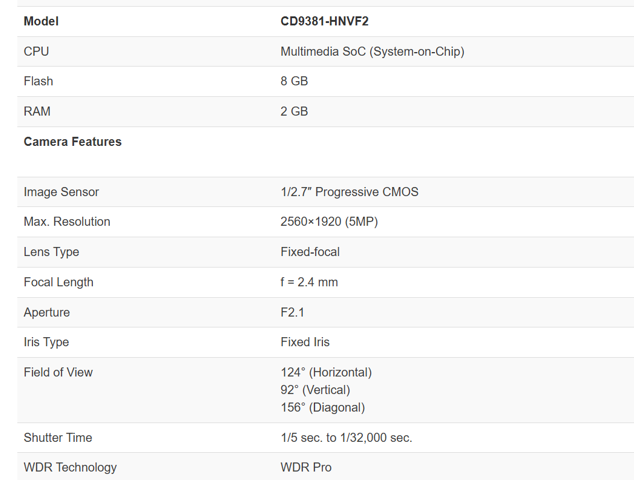Image resolution: width=640 pixels, height=480 pixels.
Task: Select the WDR Pro value
Action: coord(306,467)
